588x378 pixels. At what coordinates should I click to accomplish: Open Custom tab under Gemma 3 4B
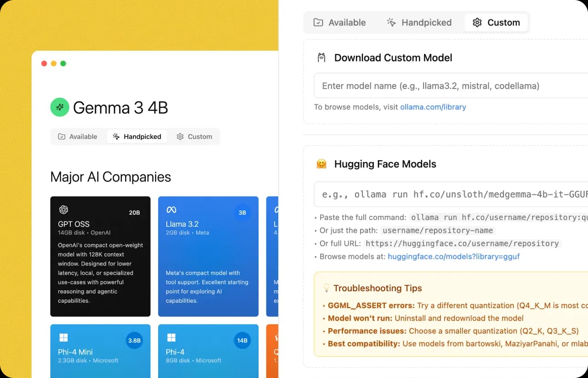194,136
